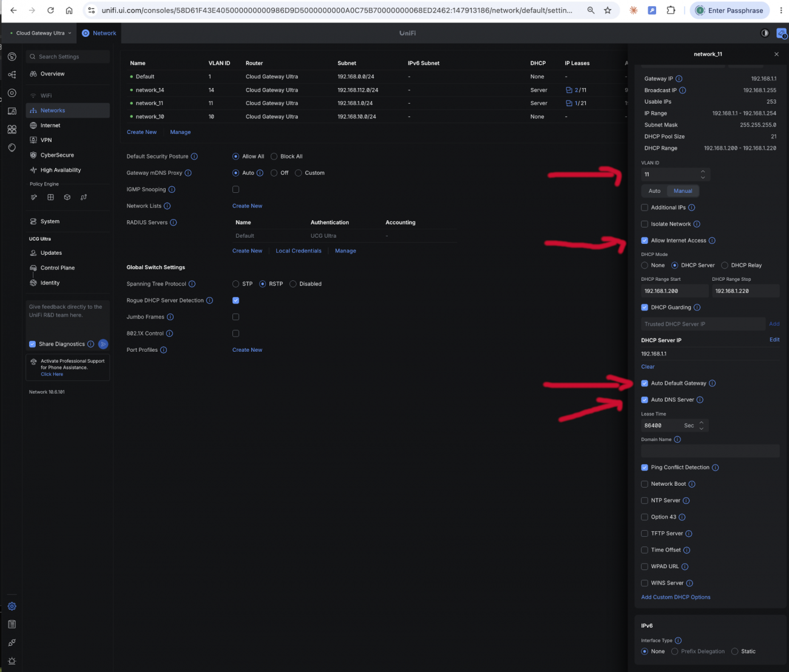Screen dimensions: 789x672
Task: Reload the page in Chrome
Action: [50, 10]
